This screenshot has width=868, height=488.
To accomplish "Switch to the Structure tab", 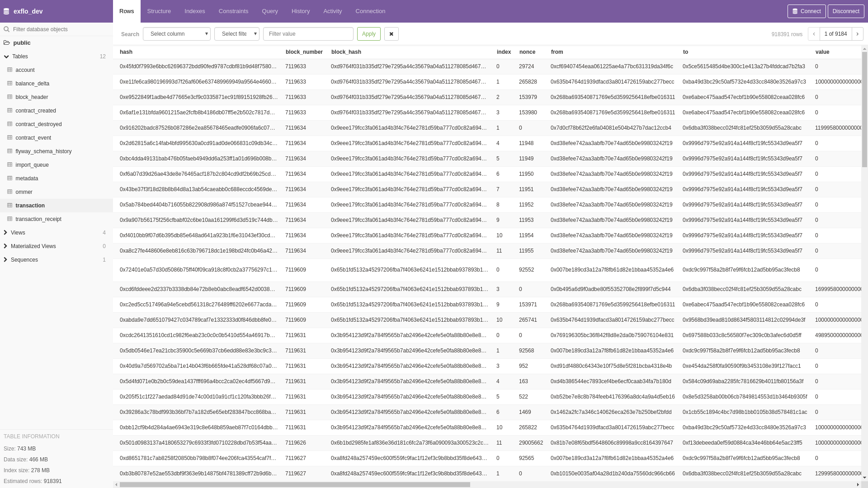I will (159, 11).
